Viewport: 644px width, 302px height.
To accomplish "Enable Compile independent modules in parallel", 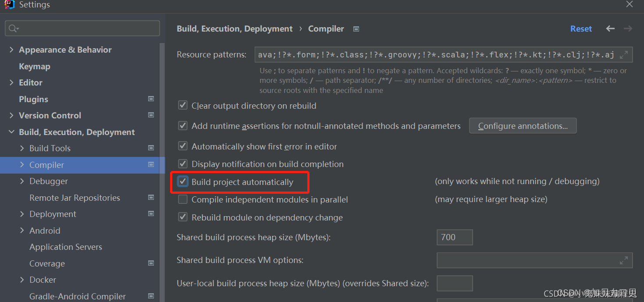I will (x=183, y=199).
